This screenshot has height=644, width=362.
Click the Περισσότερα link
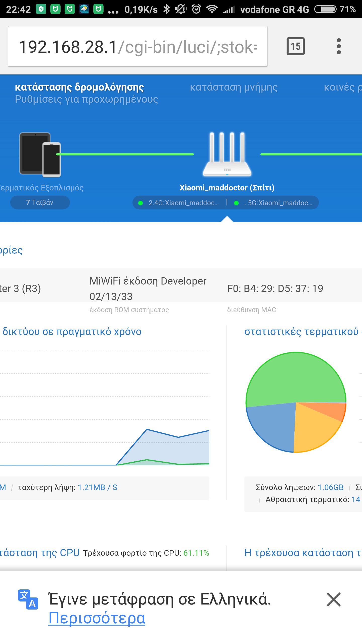[x=97, y=618]
